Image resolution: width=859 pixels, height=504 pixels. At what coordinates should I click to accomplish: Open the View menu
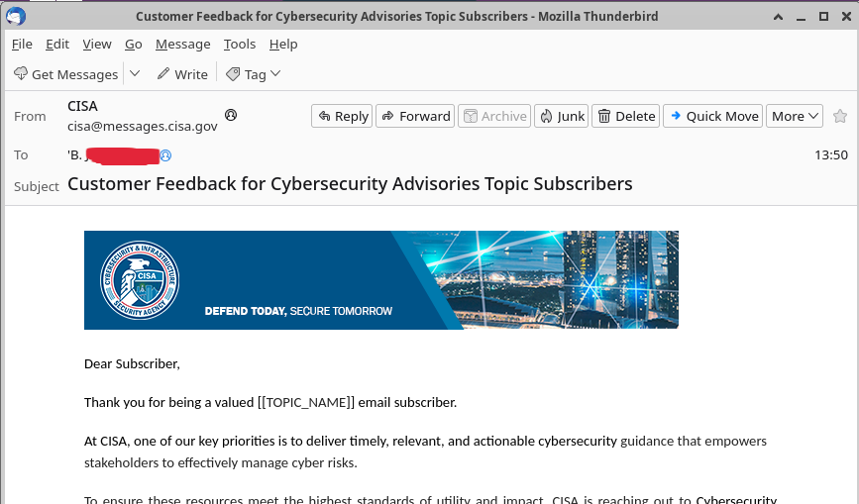coord(97,44)
